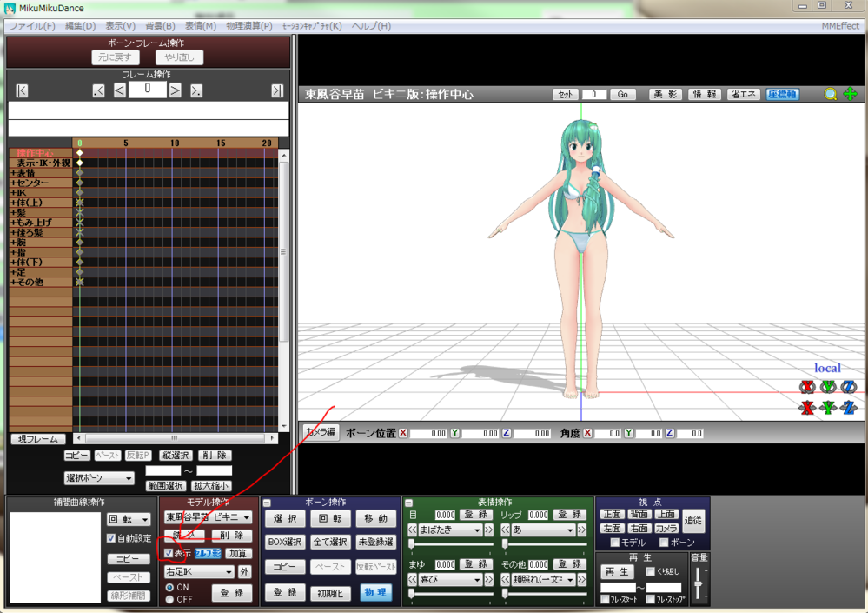Open the 東風谷早苗 ビキニ model dropdown

(x=208, y=517)
